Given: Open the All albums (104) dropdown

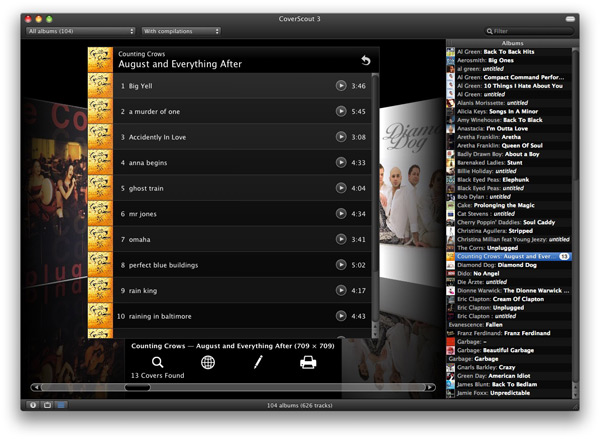Looking at the screenshot, I should 81,31.
